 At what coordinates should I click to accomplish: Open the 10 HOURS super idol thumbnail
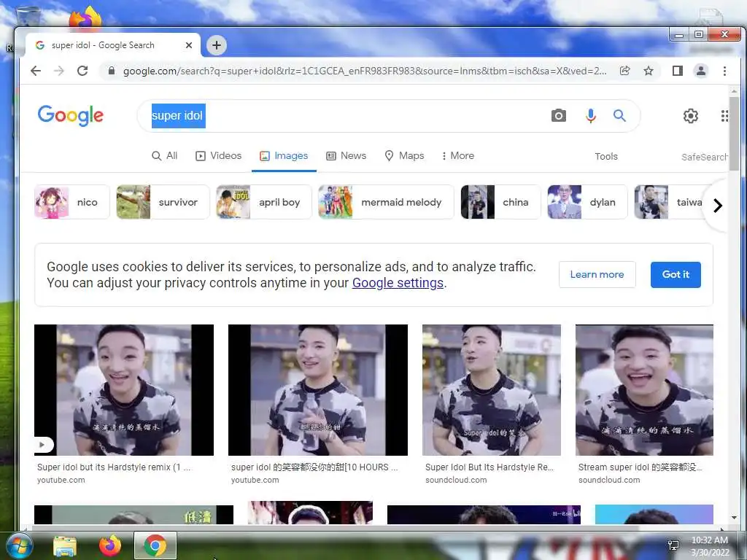(x=318, y=390)
